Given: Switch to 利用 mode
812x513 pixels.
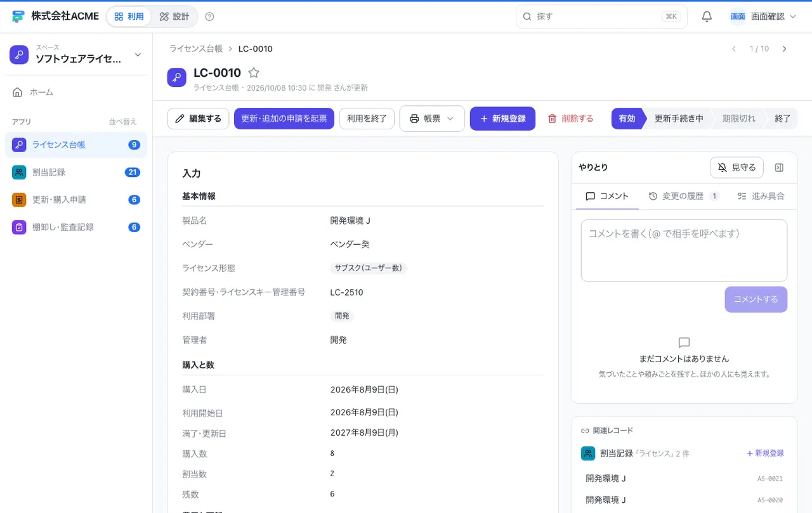Looking at the screenshot, I should pos(129,16).
